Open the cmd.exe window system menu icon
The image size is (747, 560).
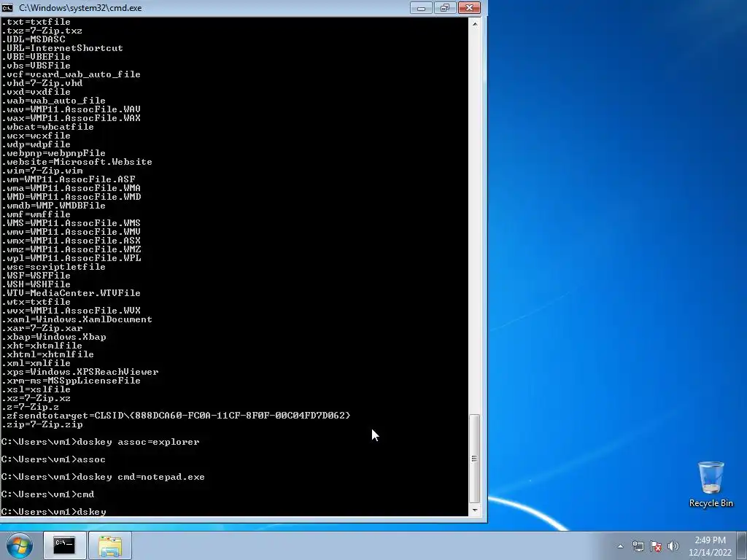tap(7, 7)
